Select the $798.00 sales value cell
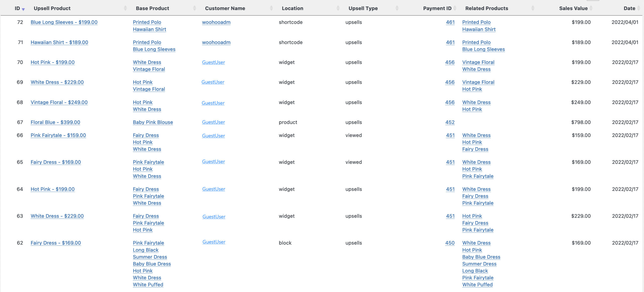Screen dimensions: 644x292 (581, 122)
